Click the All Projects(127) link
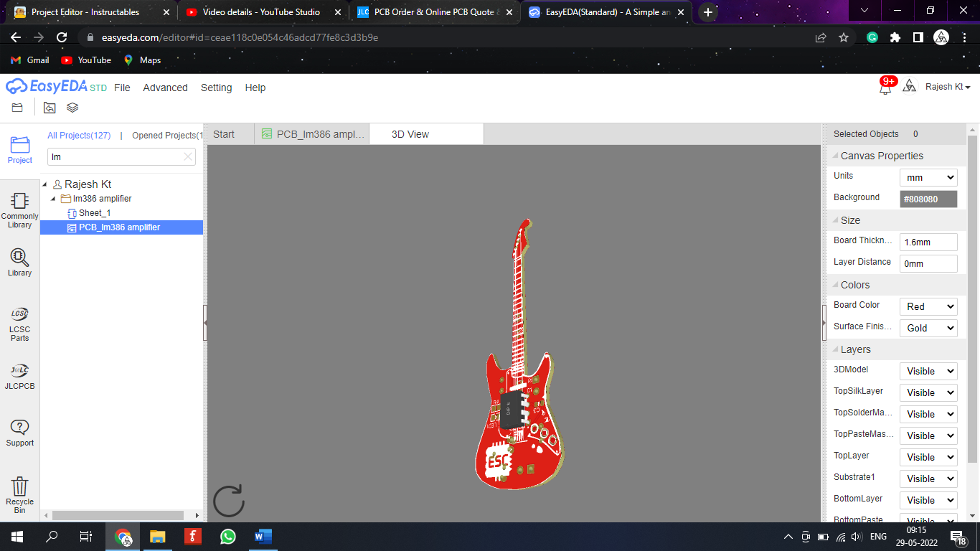980x551 pixels. click(79, 136)
